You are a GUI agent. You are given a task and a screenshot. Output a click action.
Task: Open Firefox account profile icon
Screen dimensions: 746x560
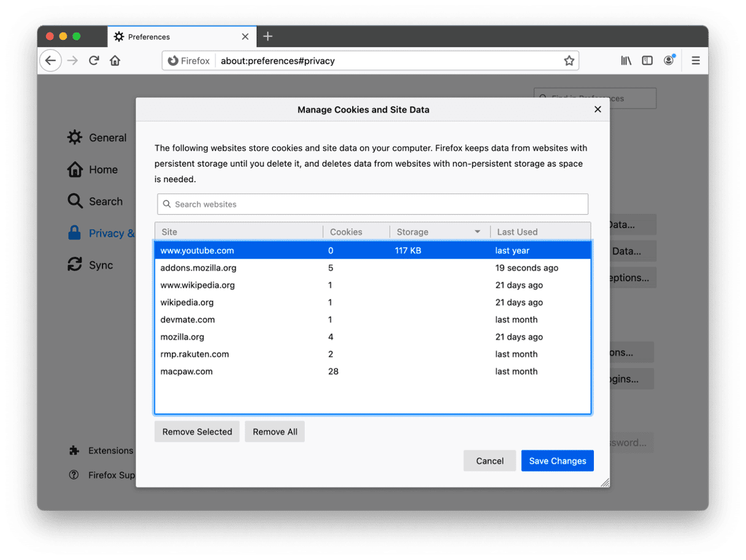point(669,61)
